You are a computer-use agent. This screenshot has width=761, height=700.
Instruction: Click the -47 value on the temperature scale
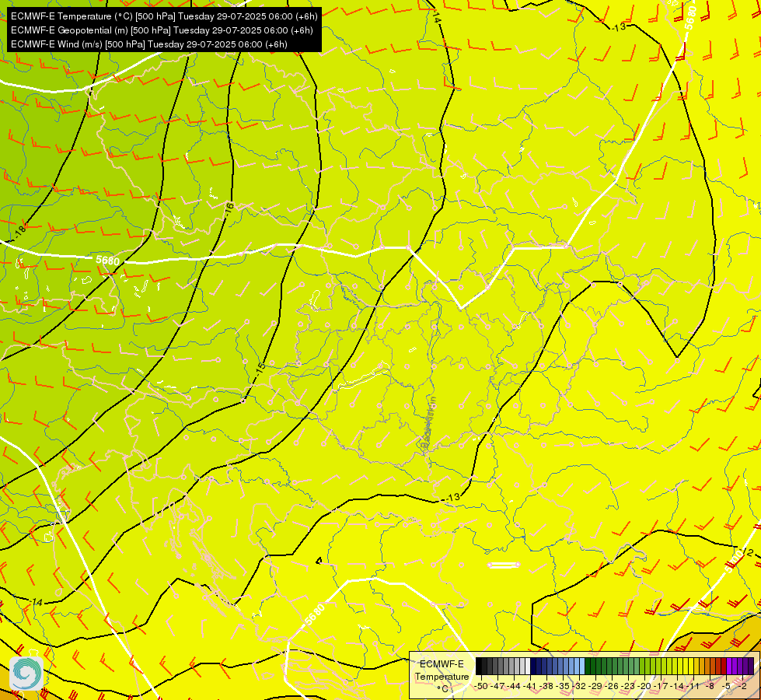point(497,686)
